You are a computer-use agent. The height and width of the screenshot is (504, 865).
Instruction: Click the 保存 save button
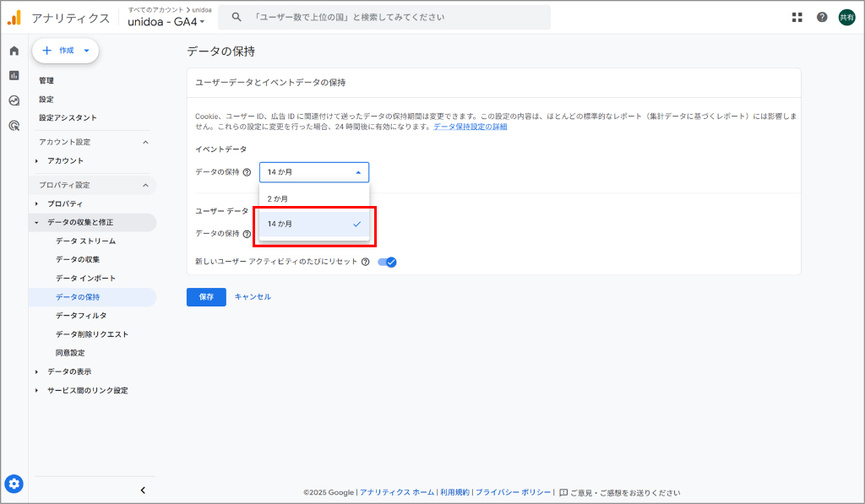[206, 297]
